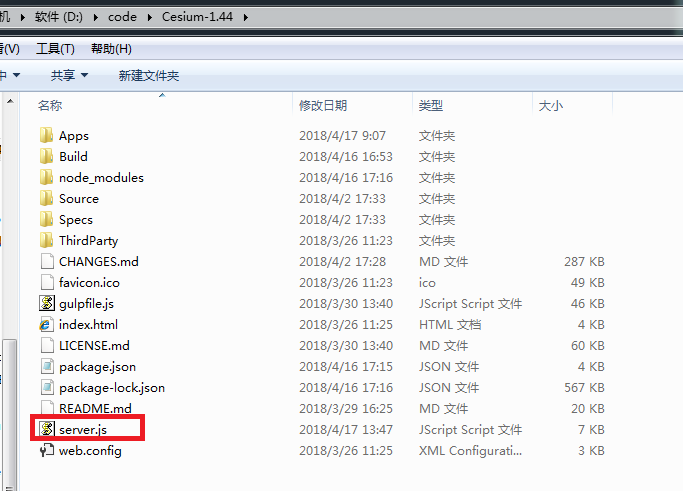Click the 新建文件夹 button
Viewport: 683px width, 491px height.
pos(149,76)
